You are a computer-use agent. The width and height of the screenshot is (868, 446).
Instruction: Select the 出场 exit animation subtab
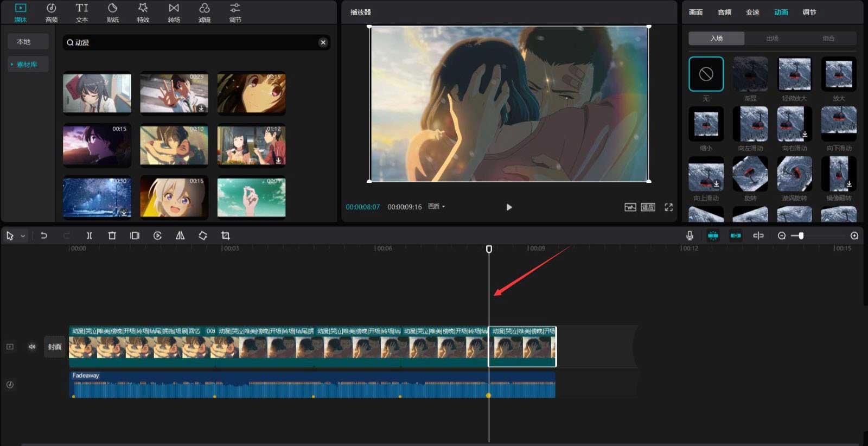pyautogui.click(x=773, y=39)
